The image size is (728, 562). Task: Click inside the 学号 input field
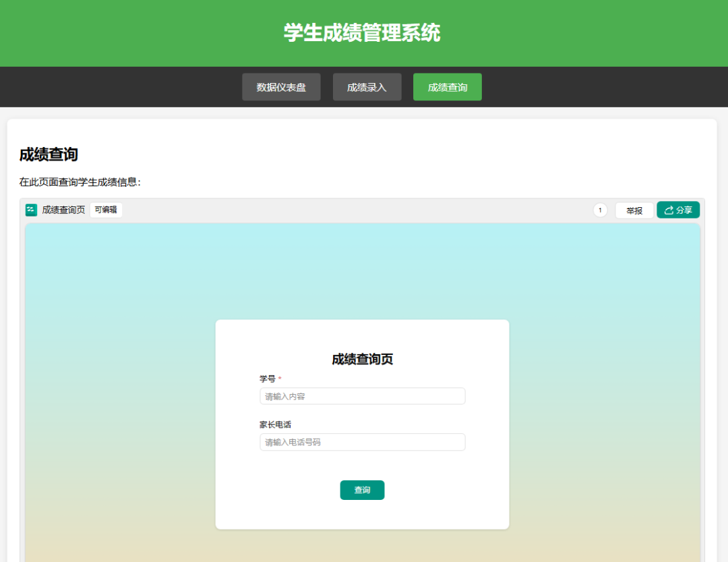[x=362, y=396]
